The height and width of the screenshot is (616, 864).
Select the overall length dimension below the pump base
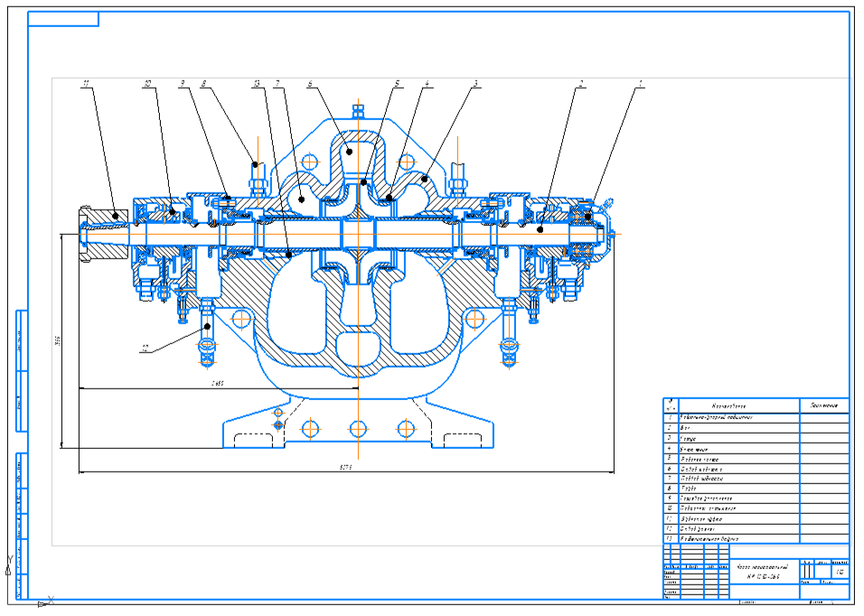tap(344, 468)
